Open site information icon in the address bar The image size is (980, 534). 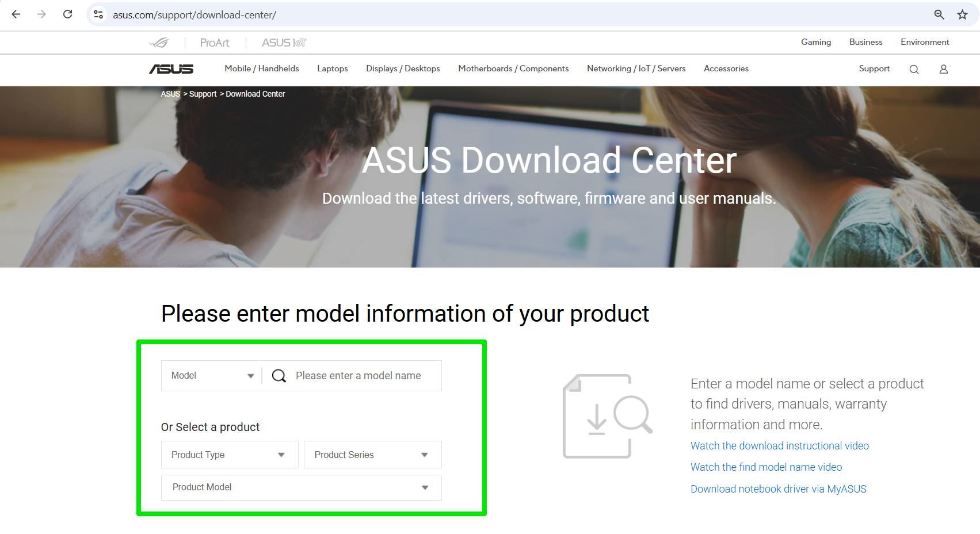(x=99, y=14)
